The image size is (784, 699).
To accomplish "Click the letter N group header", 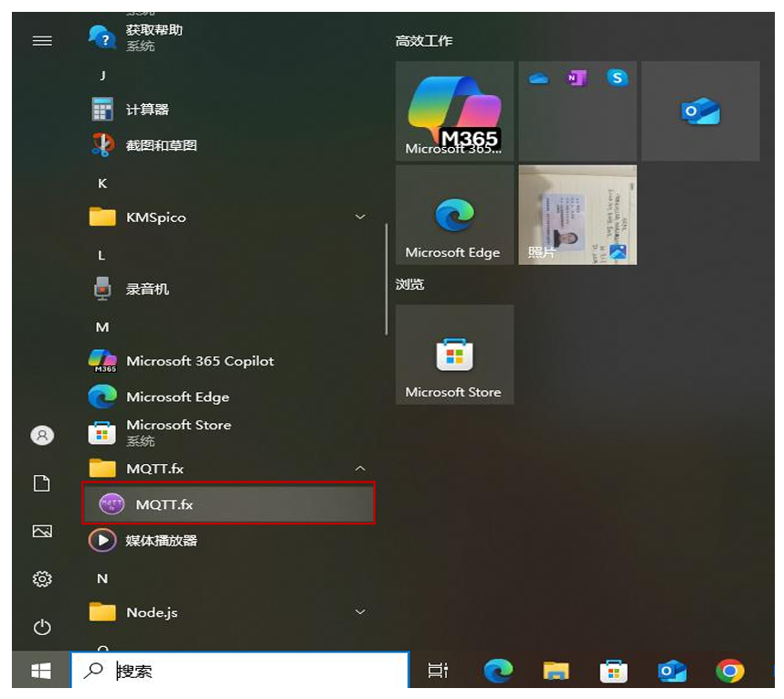I will 102,578.
